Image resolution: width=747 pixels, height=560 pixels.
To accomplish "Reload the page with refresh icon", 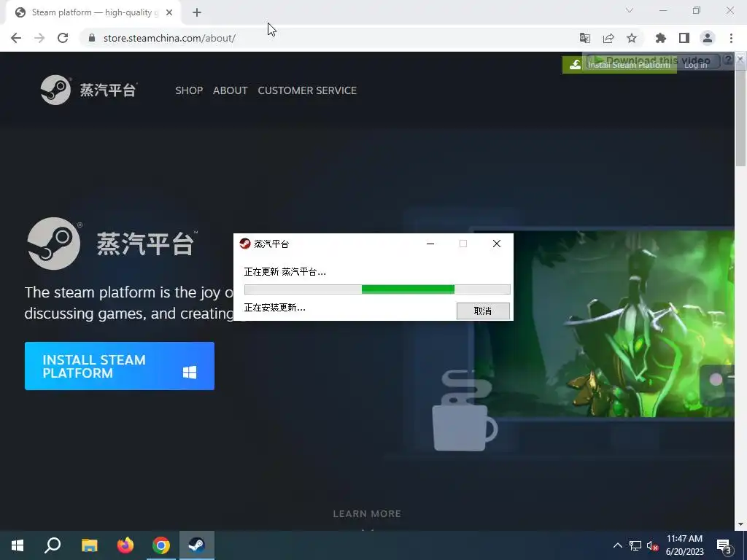I will pos(63,38).
